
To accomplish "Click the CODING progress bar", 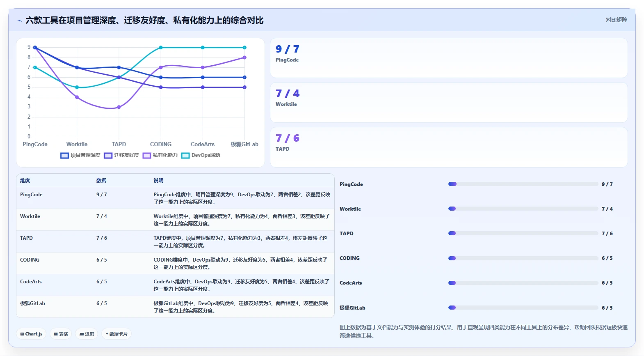I will [x=523, y=258].
